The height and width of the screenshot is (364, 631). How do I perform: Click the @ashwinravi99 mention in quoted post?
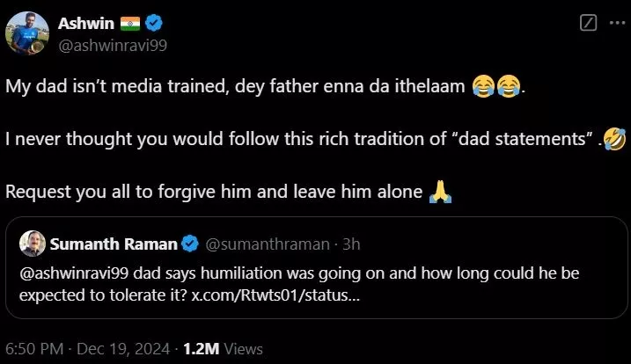tap(72, 273)
